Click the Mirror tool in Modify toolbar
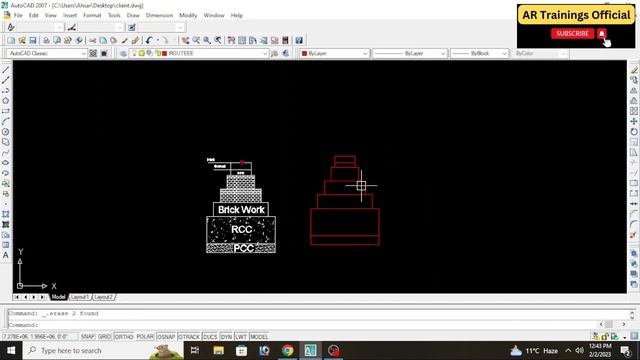This screenshot has height=360, width=640. 633,91
